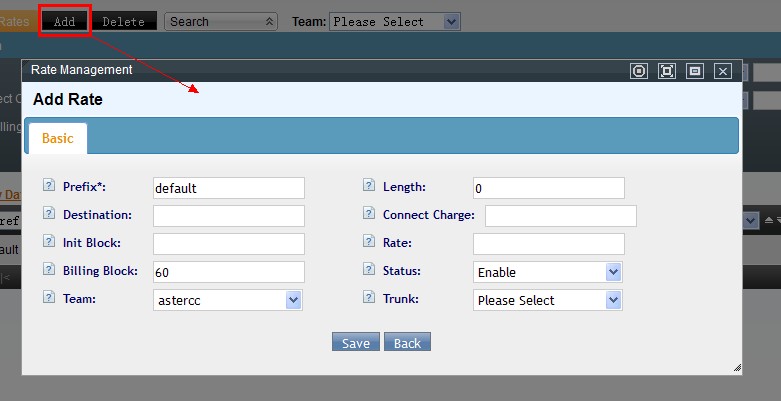Screen dimensions: 781x401
Task: Click the help icon beside Trunk
Action: [368, 298]
